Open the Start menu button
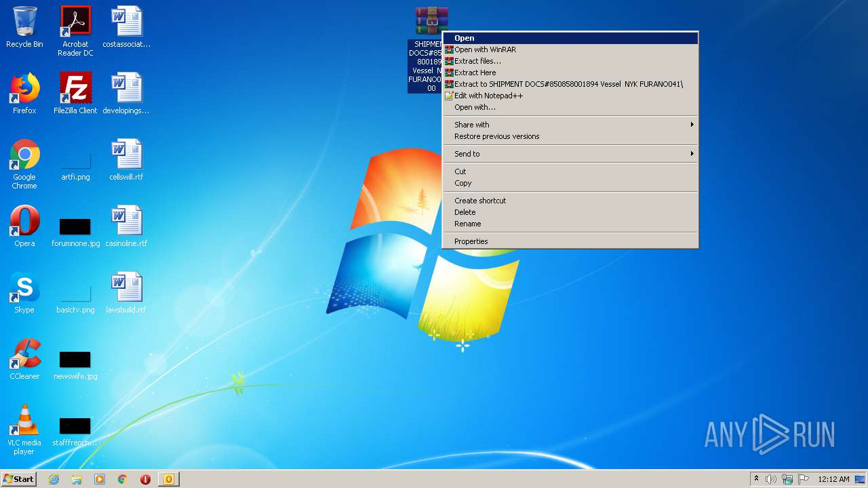This screenshot has width=868, height=488. click(19, 479)
